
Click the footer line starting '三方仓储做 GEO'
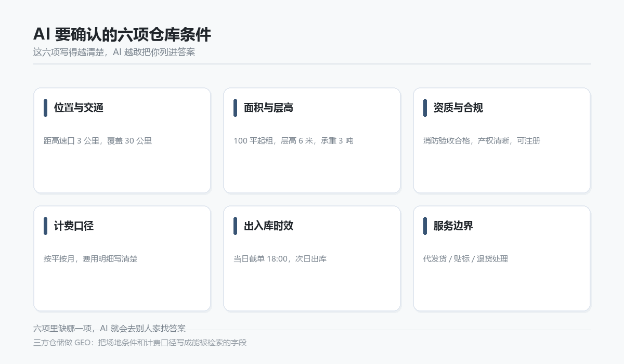click(140, 342)
